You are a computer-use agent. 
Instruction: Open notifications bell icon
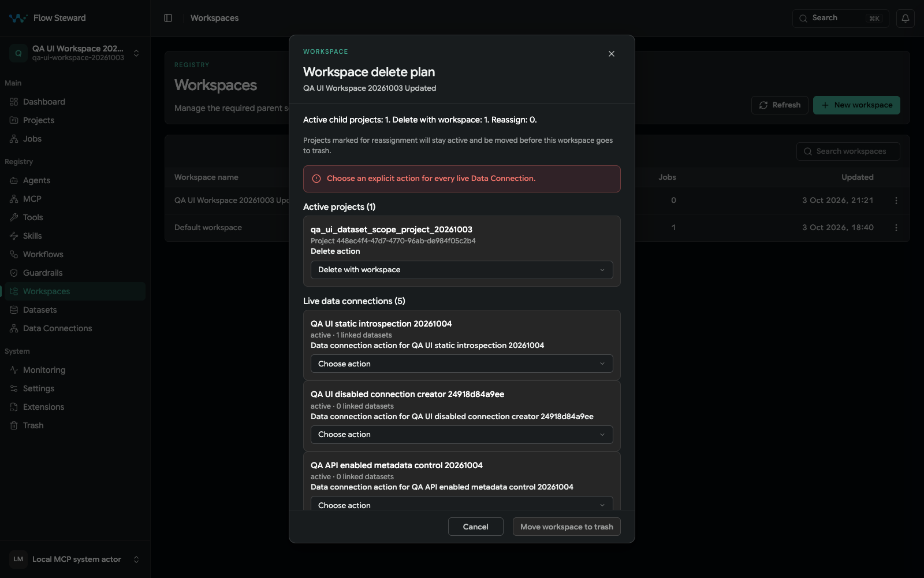pyautogui.click(x=906, y=18)
